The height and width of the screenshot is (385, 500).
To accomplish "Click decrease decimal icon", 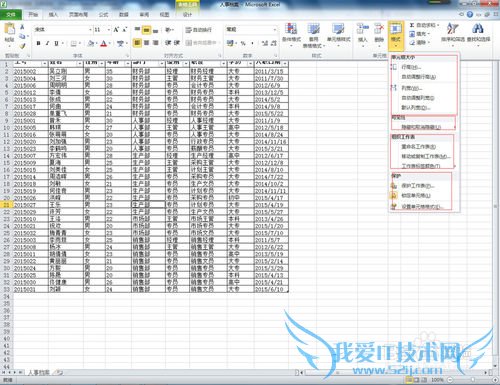I will (274, 43).
